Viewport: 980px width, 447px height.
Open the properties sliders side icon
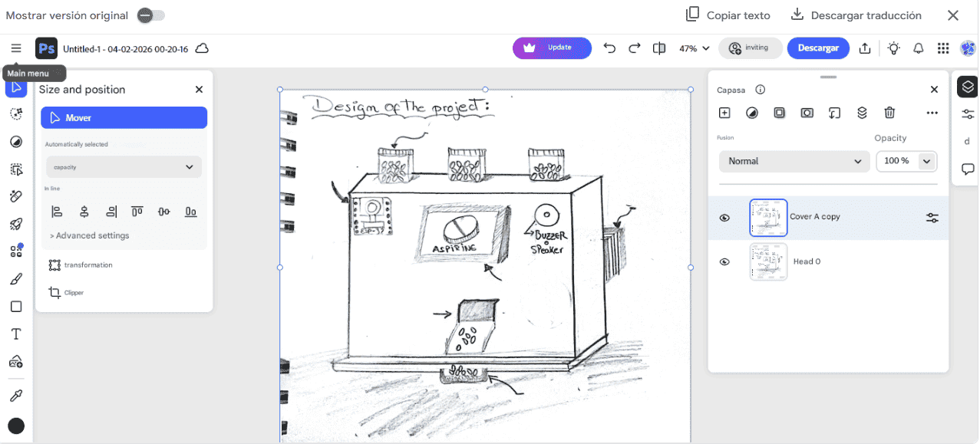[968, 114]
